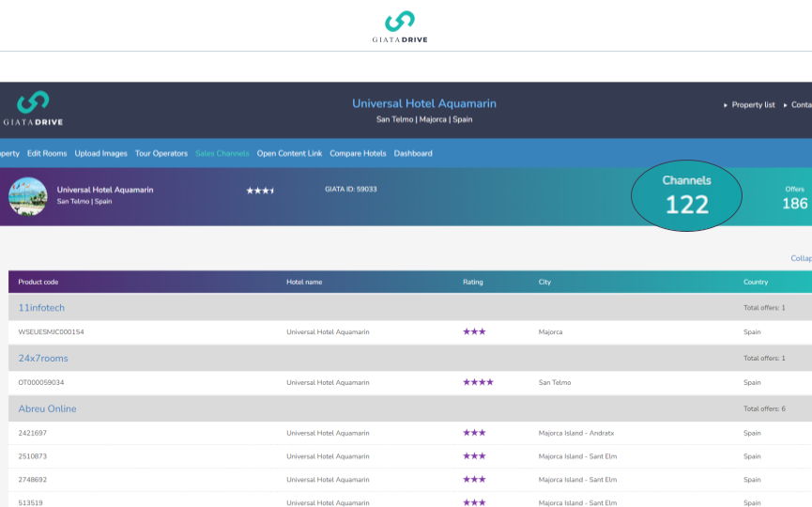Sort by Product code column header
The width and height of the screenshot is (812, 507).
coord(38,282)
